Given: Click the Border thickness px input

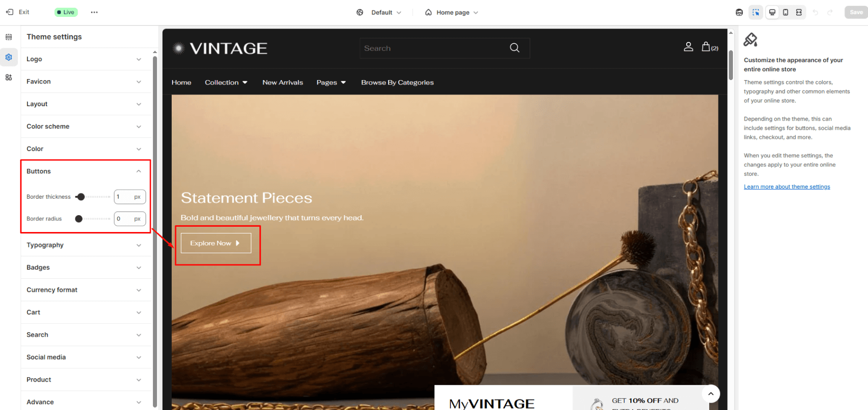Looking at the screenshot, I should 130,197.
